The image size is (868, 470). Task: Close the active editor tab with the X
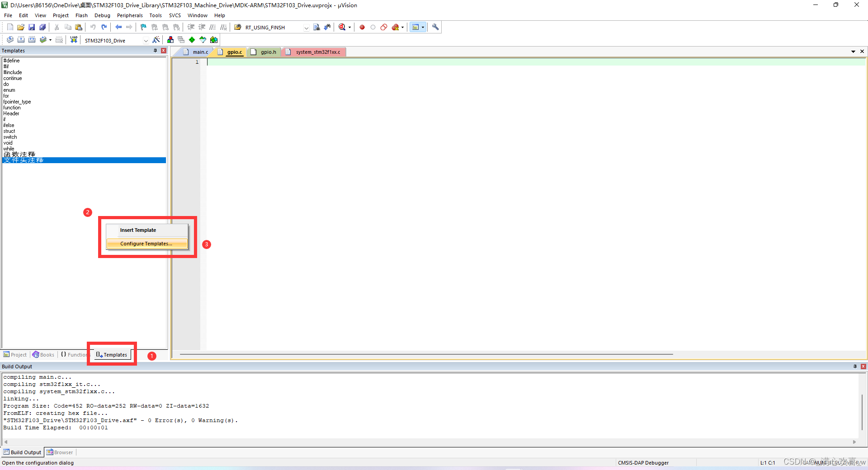862,52
